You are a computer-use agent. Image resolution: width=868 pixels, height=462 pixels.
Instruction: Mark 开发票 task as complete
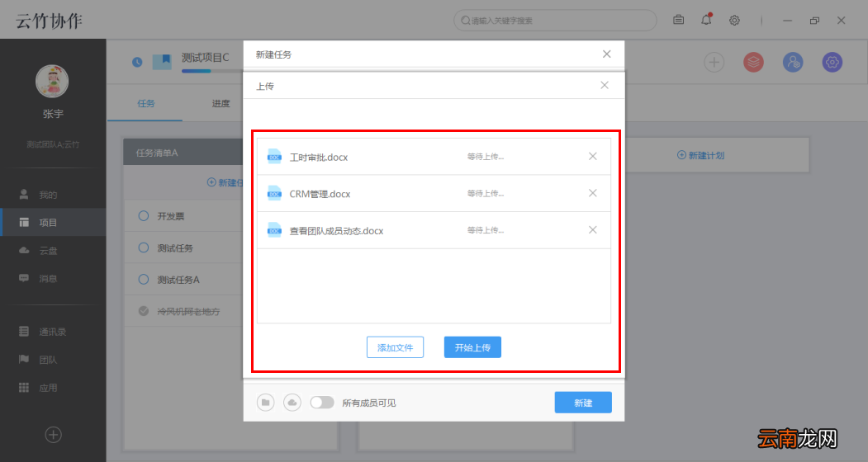coord(144,216)
